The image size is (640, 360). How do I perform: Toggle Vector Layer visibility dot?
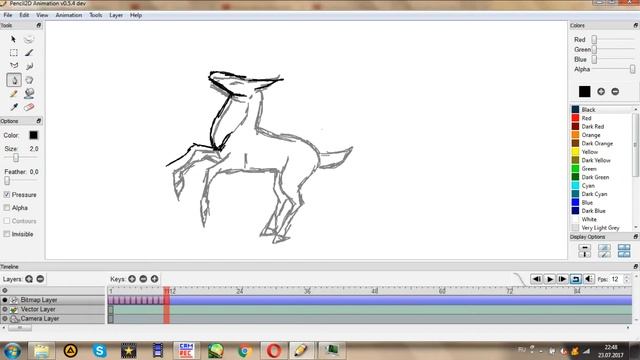pos(5,309)
